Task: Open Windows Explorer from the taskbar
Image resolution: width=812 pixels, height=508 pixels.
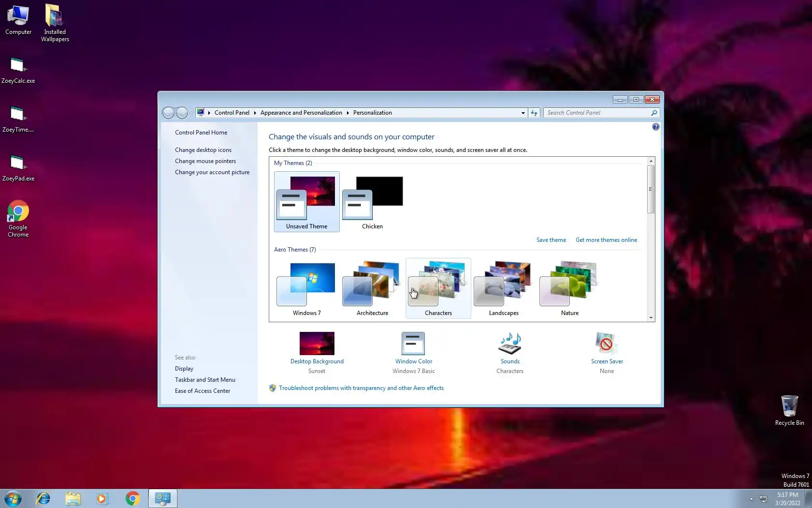Action: (73, 498)
